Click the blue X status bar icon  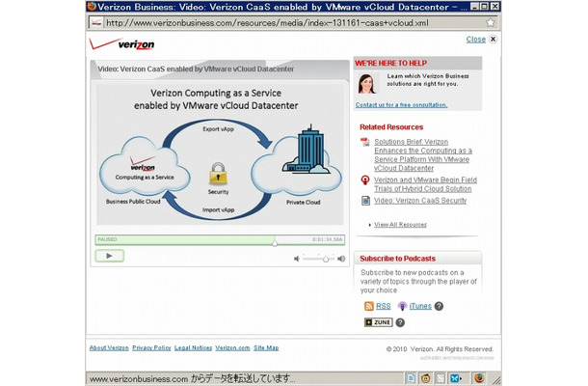click(x=456, y=378)
